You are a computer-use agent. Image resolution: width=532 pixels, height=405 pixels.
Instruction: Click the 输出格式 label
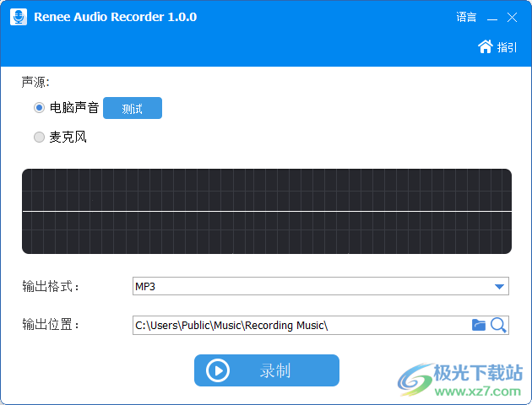51,286
